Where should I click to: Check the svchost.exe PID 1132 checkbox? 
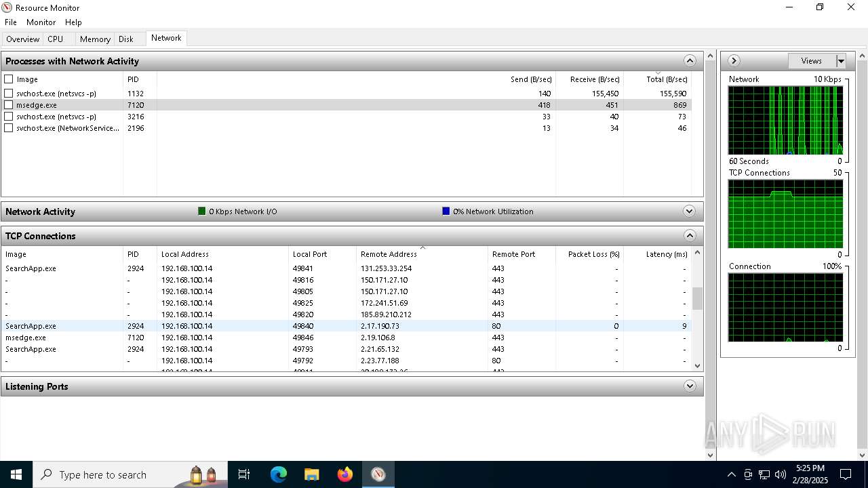(x=9, y=94)
